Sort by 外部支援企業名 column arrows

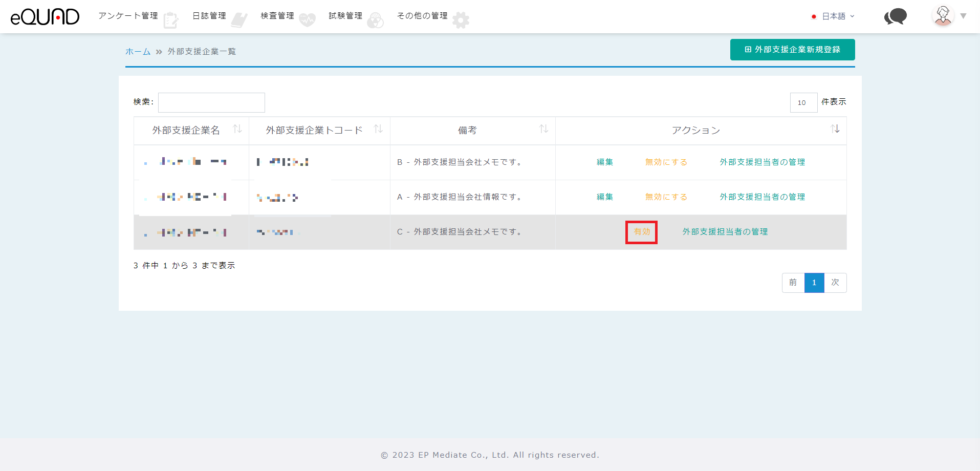(x=237, y=129)
